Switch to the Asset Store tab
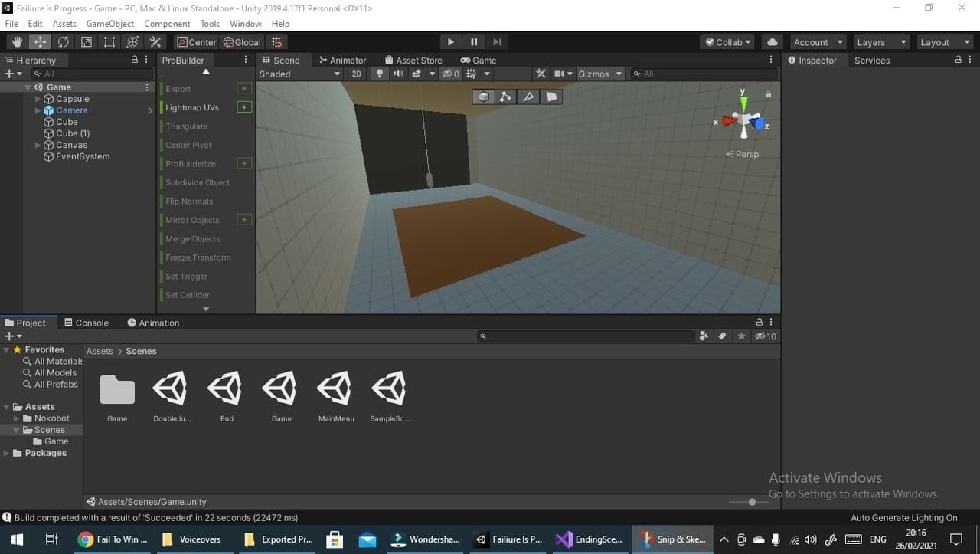The height and width of the screenshot is (554, 980). pos(413,60)
